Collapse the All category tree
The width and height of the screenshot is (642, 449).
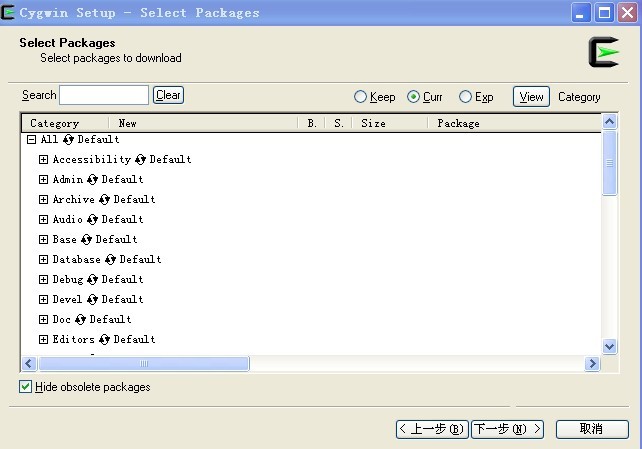[x=32, y=140]
